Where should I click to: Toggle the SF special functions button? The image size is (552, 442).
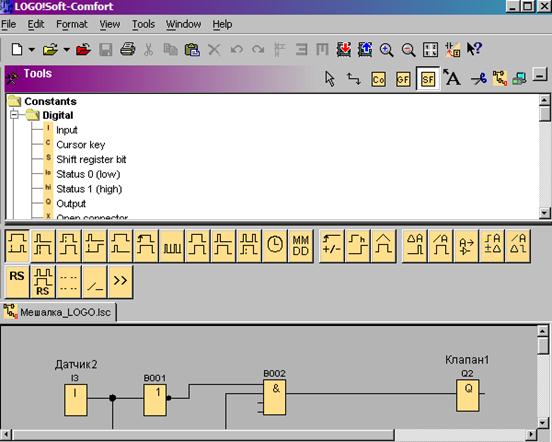coord(428,79)
